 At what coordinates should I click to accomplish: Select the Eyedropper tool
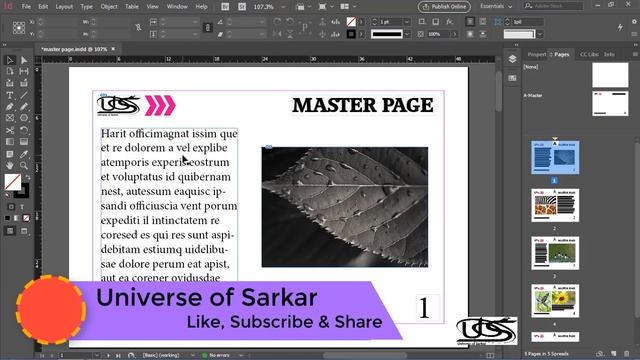coord(24,154)
